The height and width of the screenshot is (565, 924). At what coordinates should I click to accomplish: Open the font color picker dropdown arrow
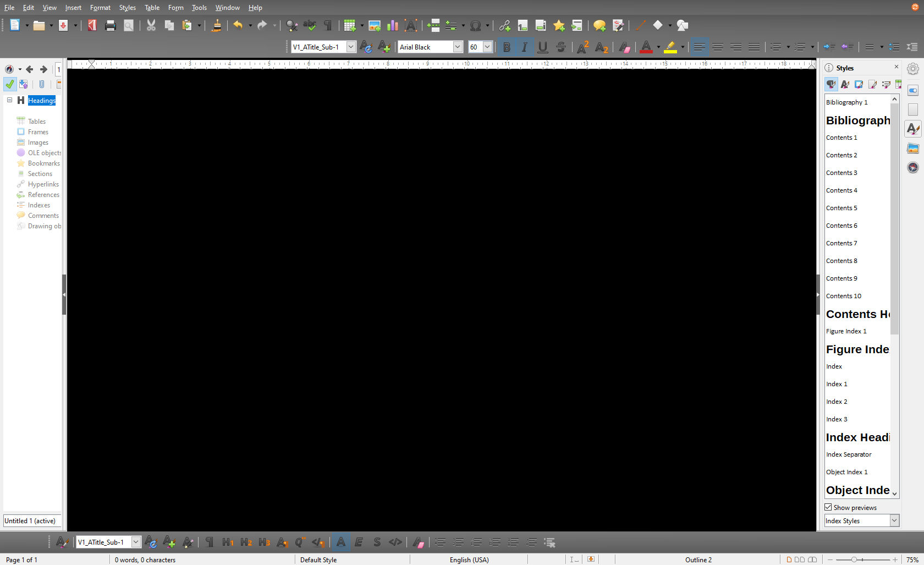pyautogui.click(x=657, y=47)
